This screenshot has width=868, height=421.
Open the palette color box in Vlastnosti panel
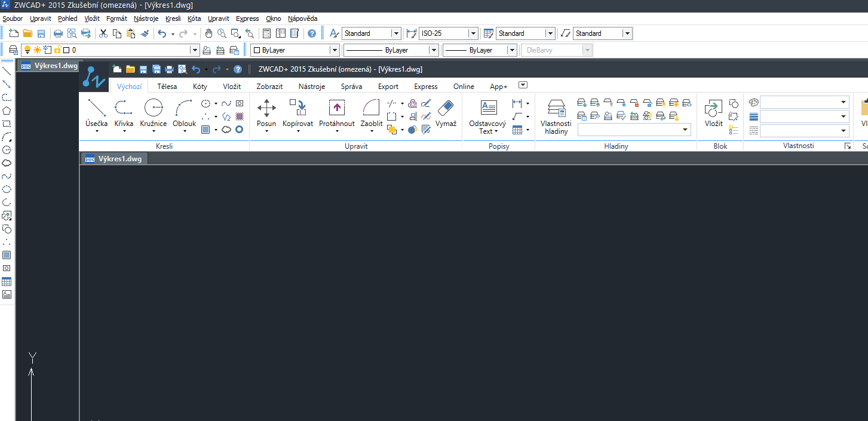(x=804, y=103)
